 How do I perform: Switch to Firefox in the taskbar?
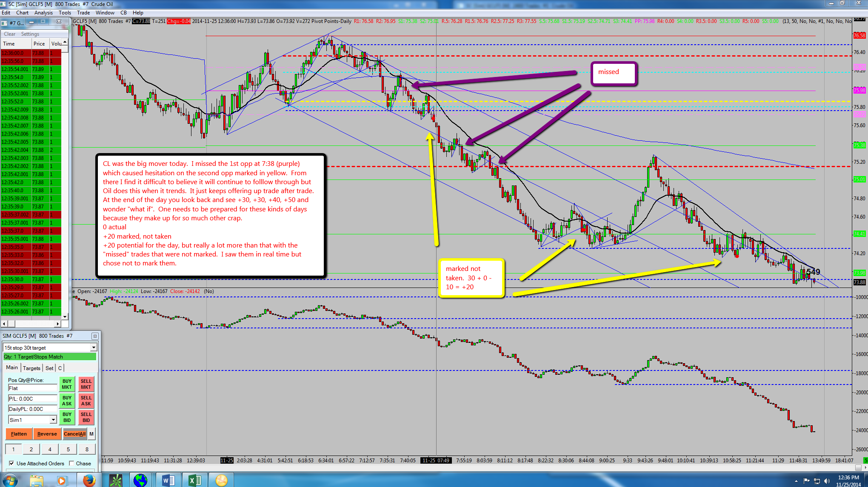(89, 480)
